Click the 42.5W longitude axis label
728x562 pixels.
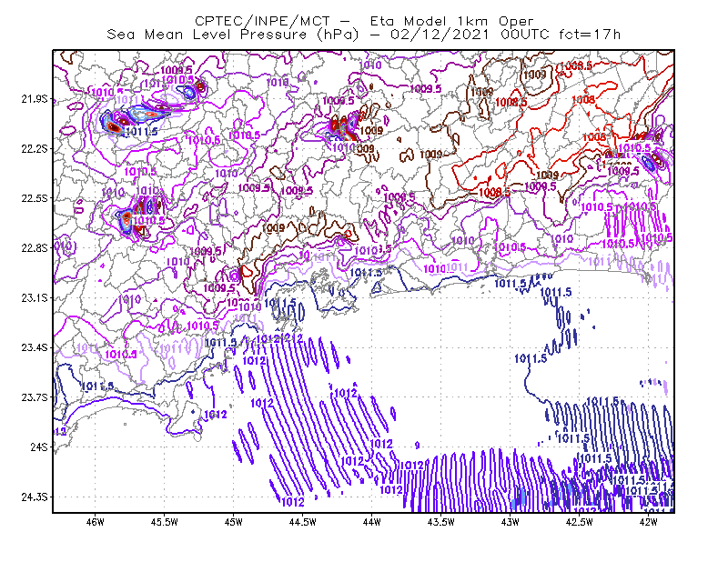pyautogui.click(x=580, y=522)
